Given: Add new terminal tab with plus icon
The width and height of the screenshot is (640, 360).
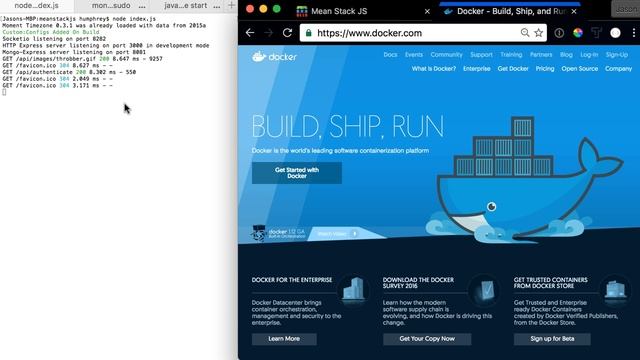Looking at the screenshot, I should point(231,6).
